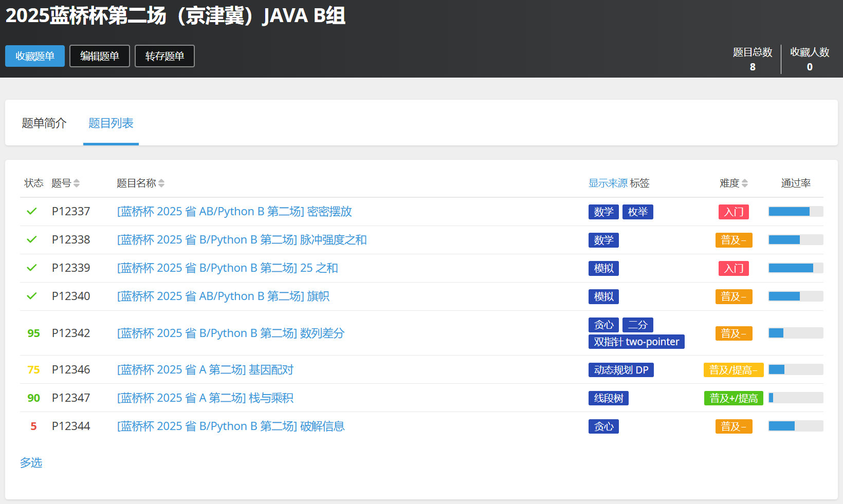
Task: Click the 贪心 tag on P12344 row
Action: click(603, 426)
